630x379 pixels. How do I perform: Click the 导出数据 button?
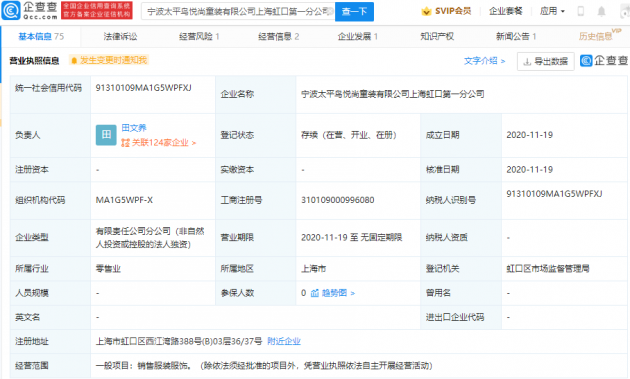pos(546,61)
